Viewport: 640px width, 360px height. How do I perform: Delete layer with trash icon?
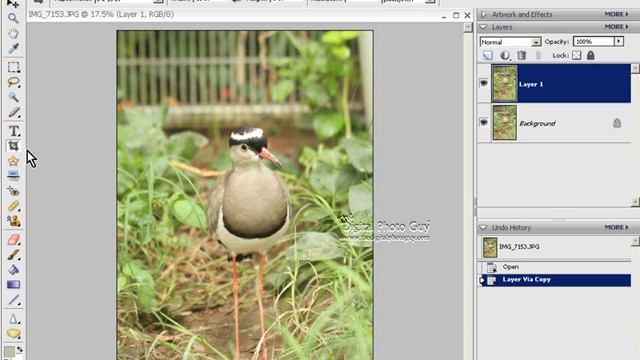tap(522, 56)
